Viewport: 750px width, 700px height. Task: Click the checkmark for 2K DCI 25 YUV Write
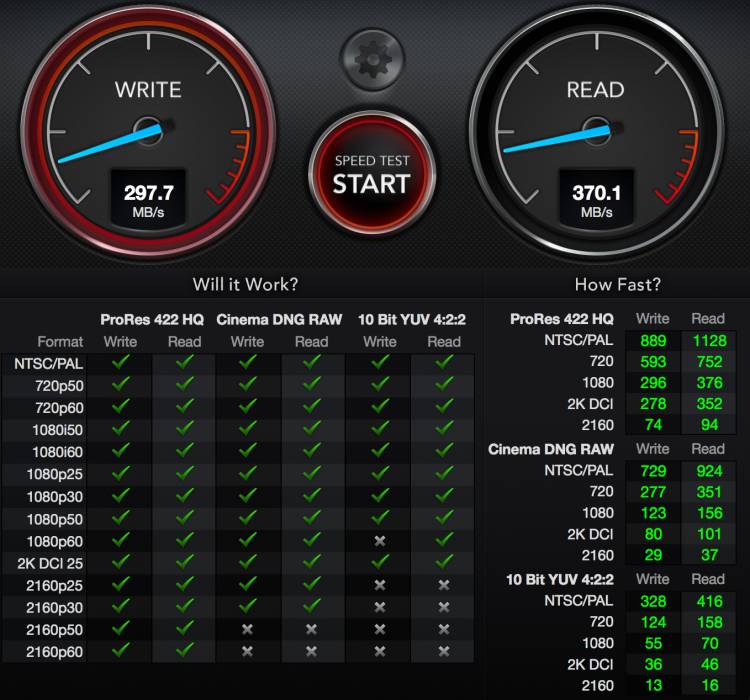pyautogui.click(x=380, y=561)
